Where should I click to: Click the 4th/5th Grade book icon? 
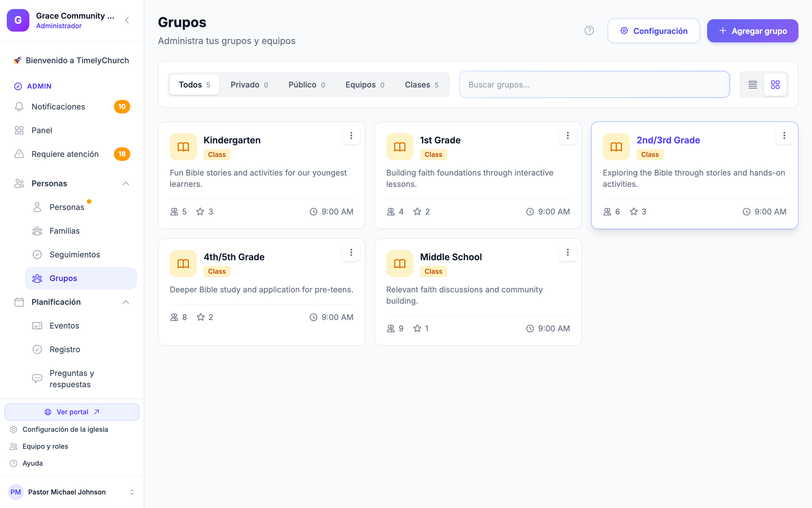pyautogui.click(x=183, y=264)
